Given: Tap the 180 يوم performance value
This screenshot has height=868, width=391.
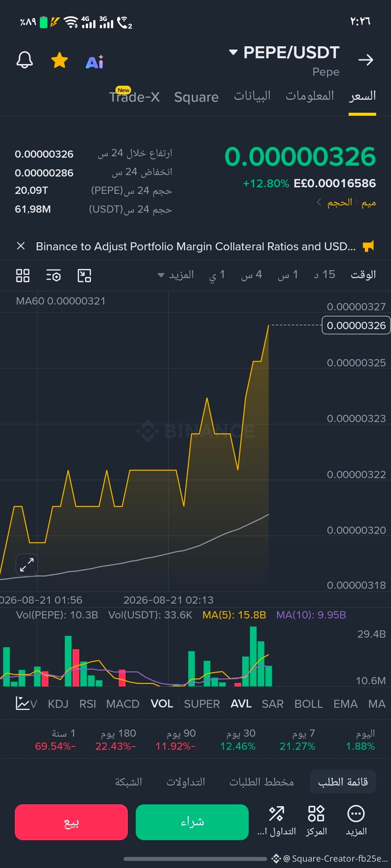Looking at the screenshot, I should (115, 746).
